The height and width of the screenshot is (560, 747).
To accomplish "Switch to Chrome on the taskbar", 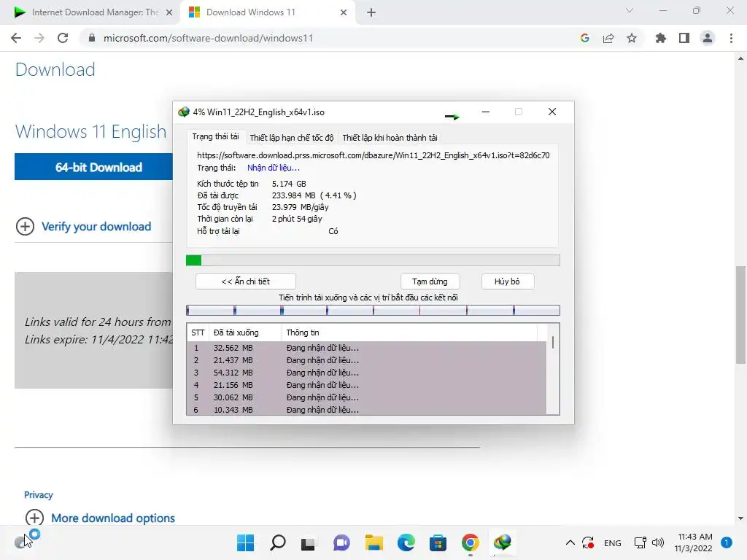I will 471,542.
